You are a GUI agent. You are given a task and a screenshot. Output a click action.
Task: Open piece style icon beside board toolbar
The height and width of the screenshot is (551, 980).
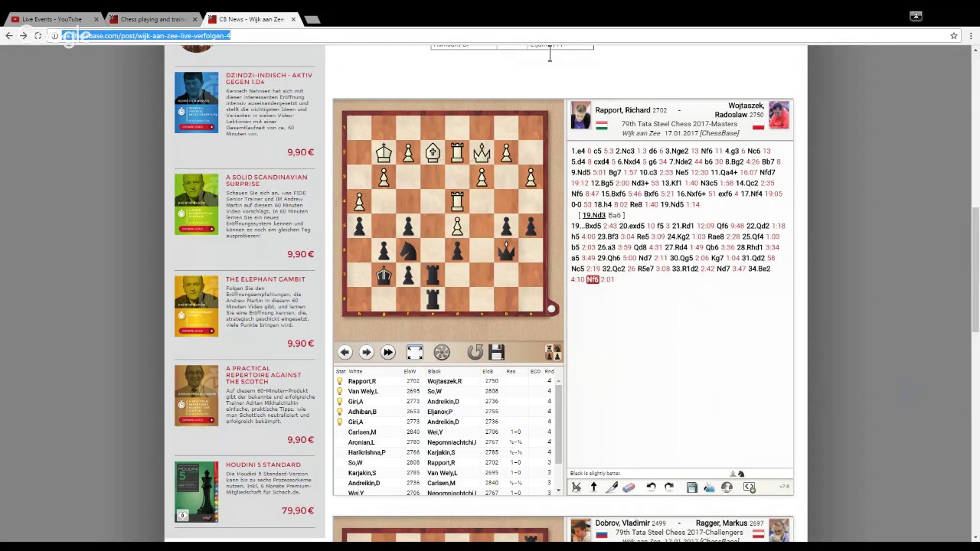pyautogui.click(x=552, y=352)
